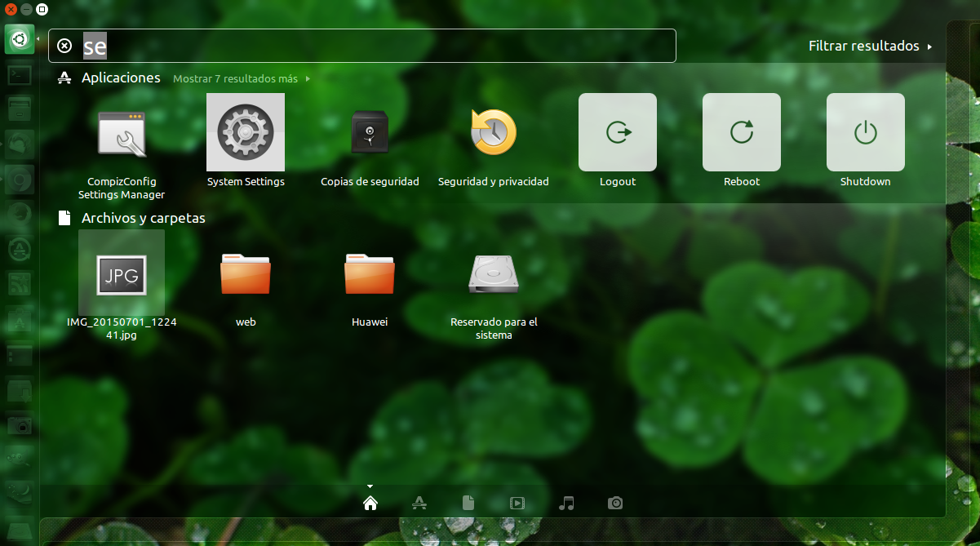
Task: Click the Ubuntu Dash launcher button
Action: click(x=20, y=39)
